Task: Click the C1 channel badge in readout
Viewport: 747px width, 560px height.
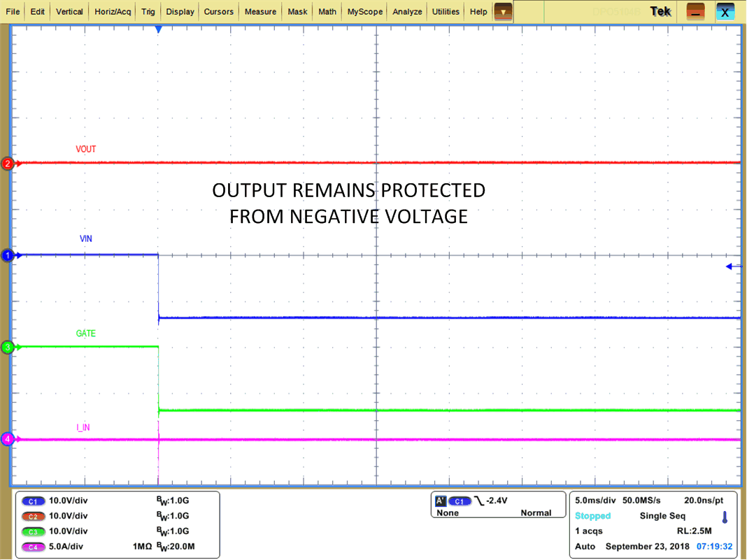Action: (34, 501)
